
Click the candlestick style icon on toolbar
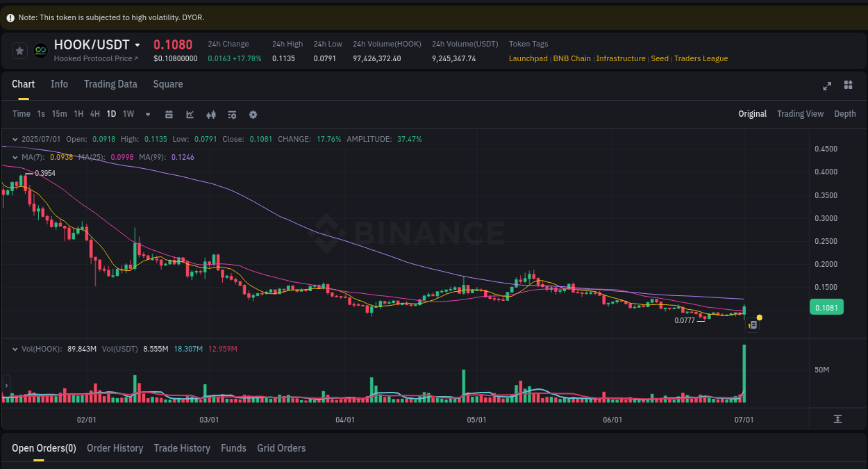tap(211, 114)
